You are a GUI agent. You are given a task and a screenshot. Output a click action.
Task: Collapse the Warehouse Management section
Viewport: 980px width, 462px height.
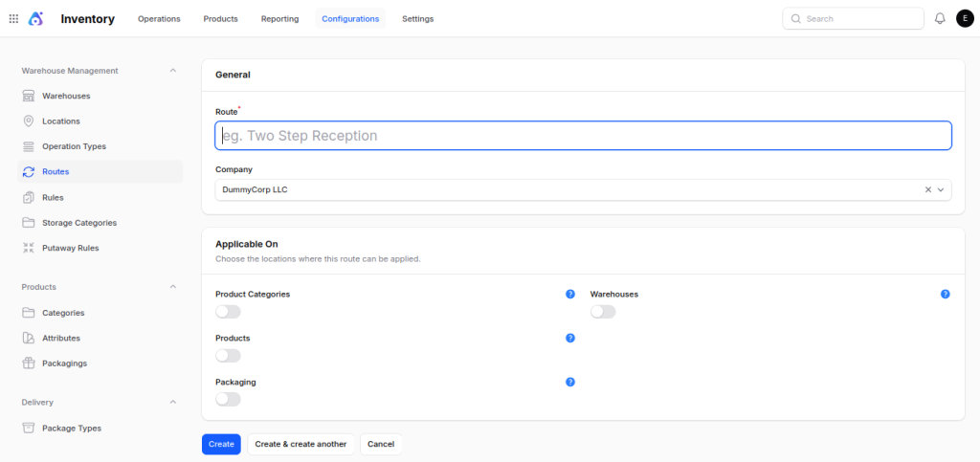click(173, 71)
